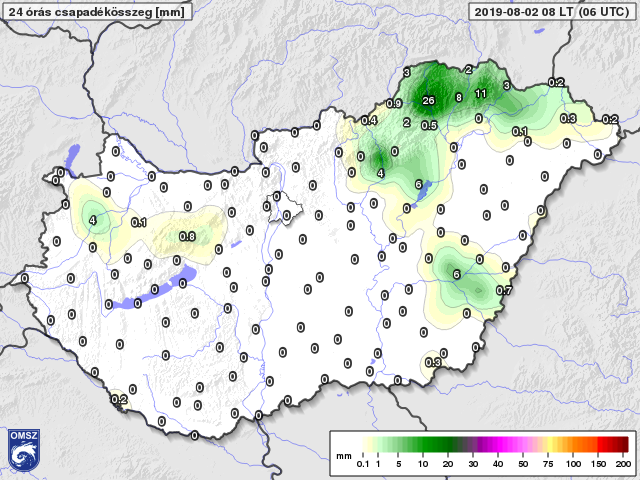The height and width of the screenshot is (480, 640).
Task: Click the 150 label on the legend scale
Action: pyautogui.click(x=598, y=466)
